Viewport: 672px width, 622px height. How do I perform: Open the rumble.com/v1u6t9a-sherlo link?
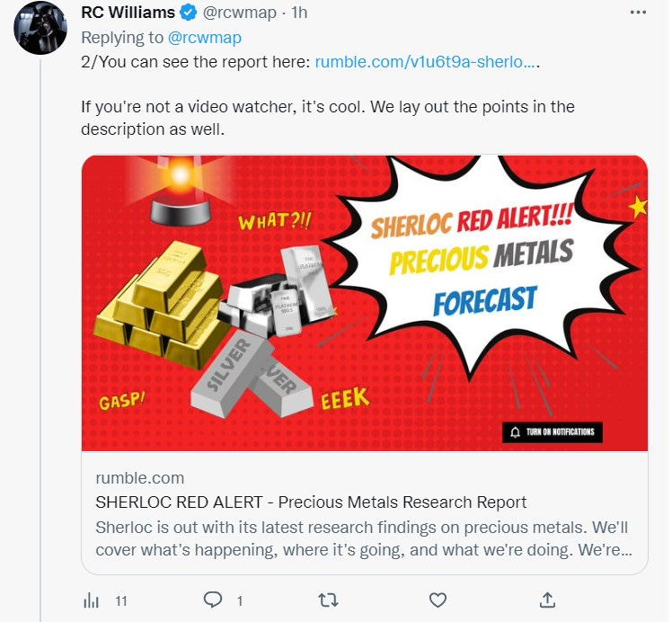pos(425,62)
